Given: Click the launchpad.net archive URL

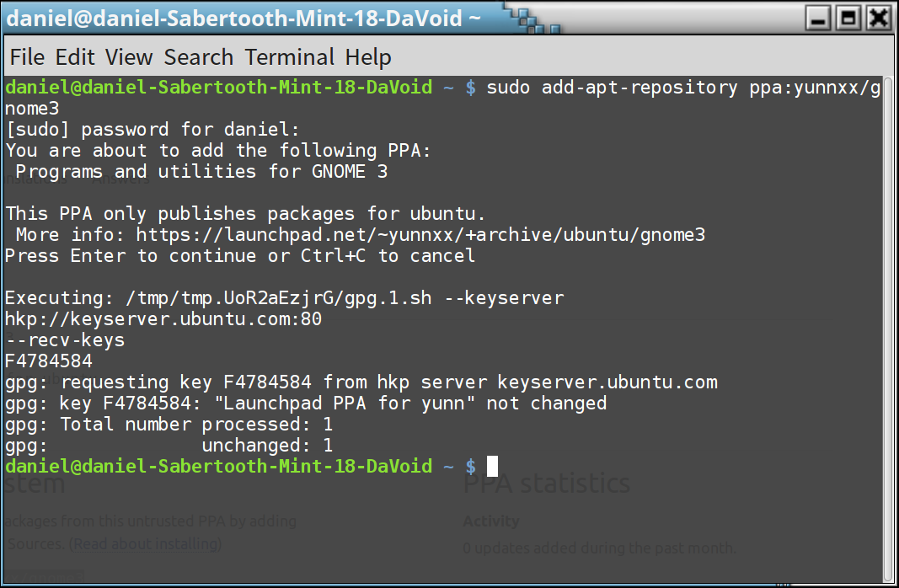Looking at the screenshot, I should click(x=420, y=235).
